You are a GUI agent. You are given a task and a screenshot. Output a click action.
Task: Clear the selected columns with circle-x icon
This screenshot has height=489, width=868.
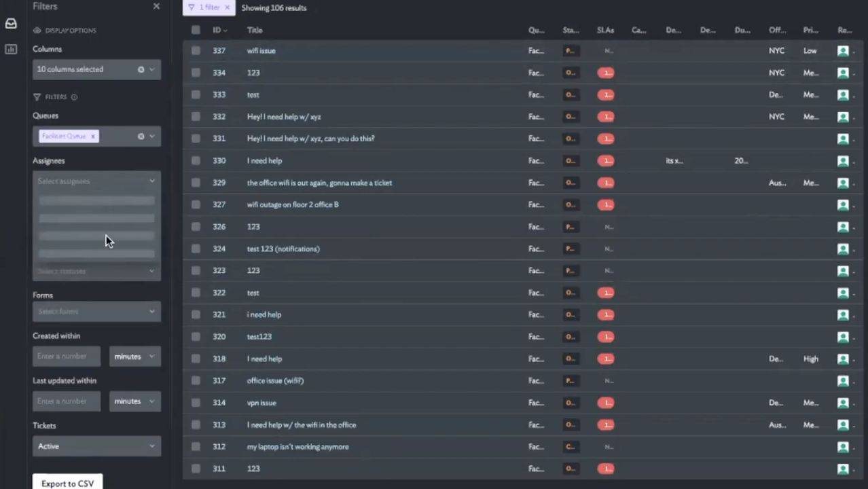pos(141,69)
